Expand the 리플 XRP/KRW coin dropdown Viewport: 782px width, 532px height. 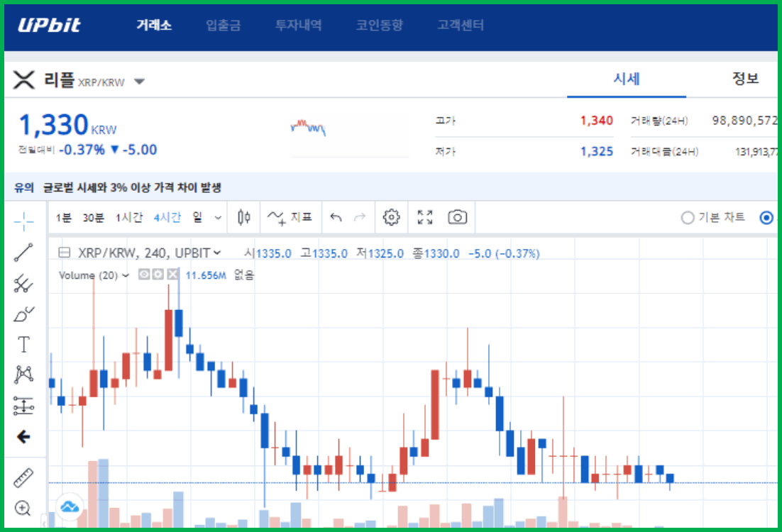140,82
